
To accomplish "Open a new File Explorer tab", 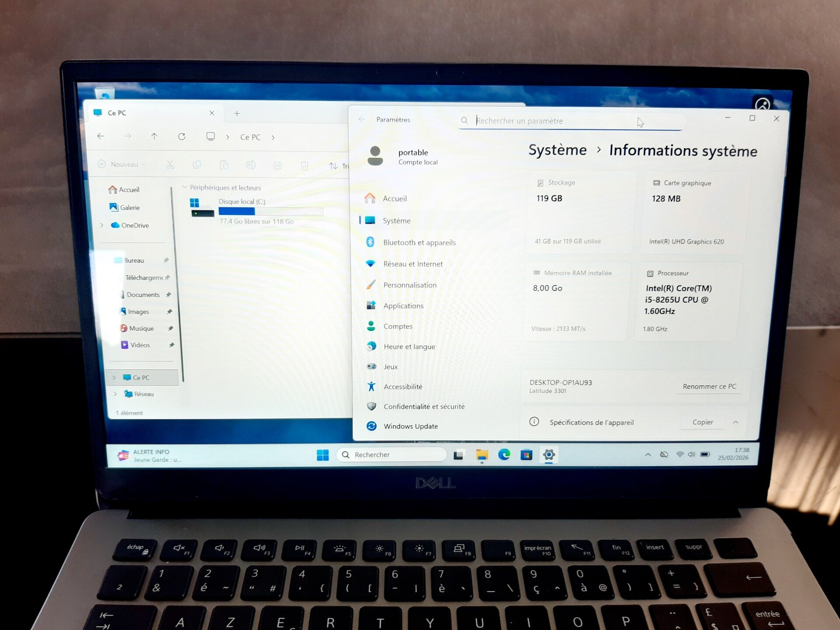I will pos(237,113).
